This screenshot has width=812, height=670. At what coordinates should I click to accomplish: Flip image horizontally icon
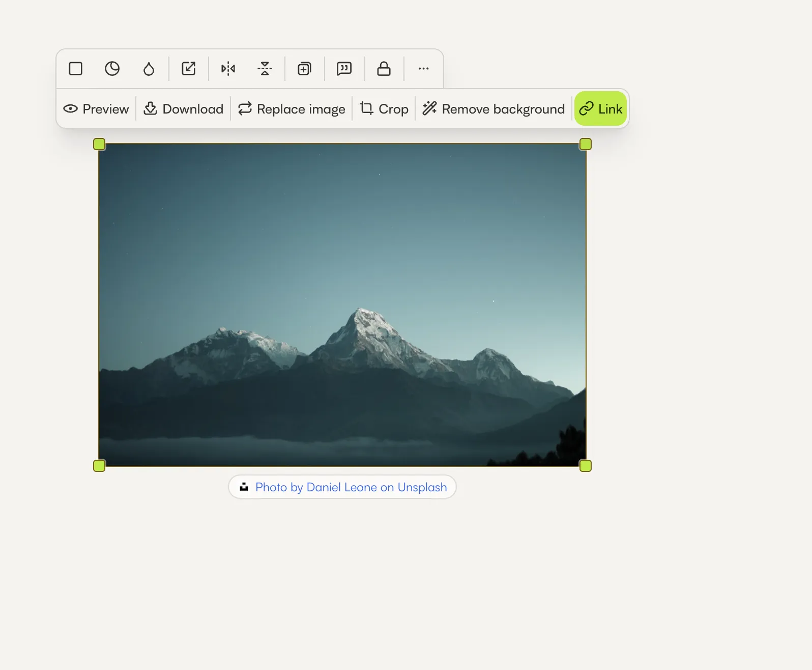[x=228, y=69]
